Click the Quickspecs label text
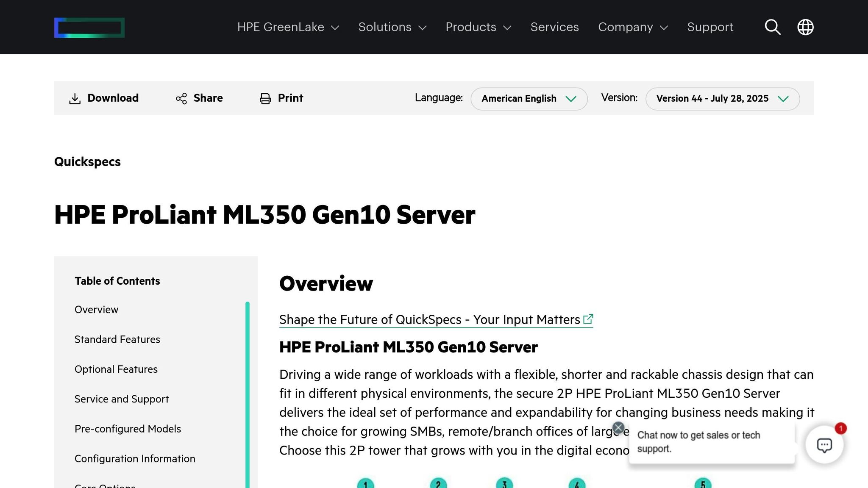Screen dimensions: 868x488 click(x=87, y=162)
